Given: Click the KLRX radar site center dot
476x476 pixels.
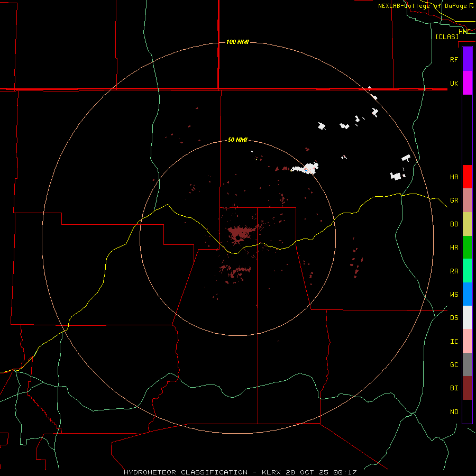Looking at the screenshot, I should [237, 237].
